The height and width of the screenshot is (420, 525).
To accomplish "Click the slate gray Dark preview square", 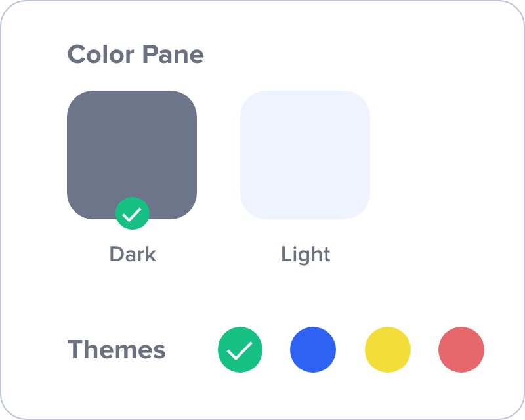I will point(132,148).
